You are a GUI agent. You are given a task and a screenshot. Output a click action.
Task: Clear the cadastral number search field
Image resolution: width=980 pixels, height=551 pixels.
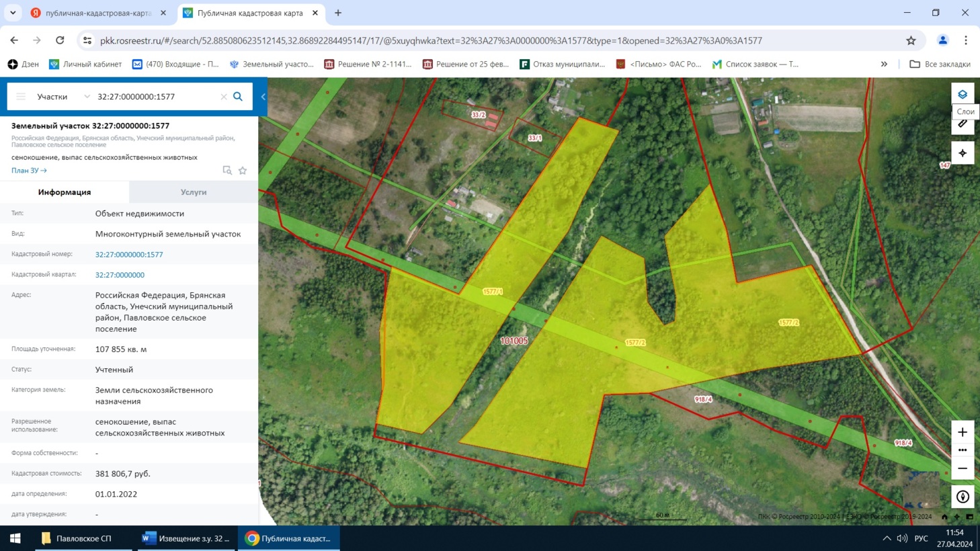[224, 97]
